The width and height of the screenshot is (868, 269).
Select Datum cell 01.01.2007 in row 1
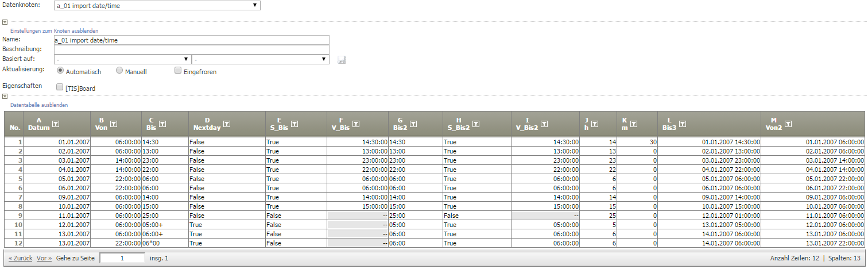57,141
